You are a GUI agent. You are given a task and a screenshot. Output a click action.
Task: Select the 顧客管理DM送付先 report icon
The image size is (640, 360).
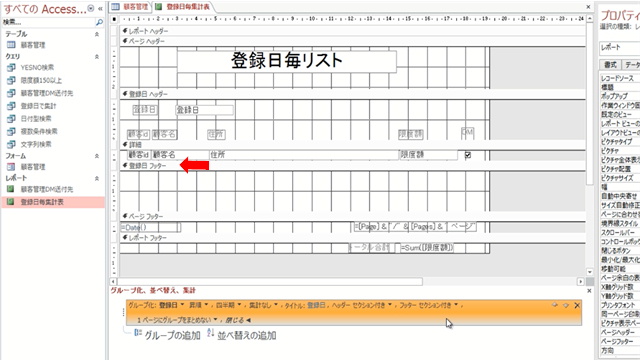(x=11, y=189)
